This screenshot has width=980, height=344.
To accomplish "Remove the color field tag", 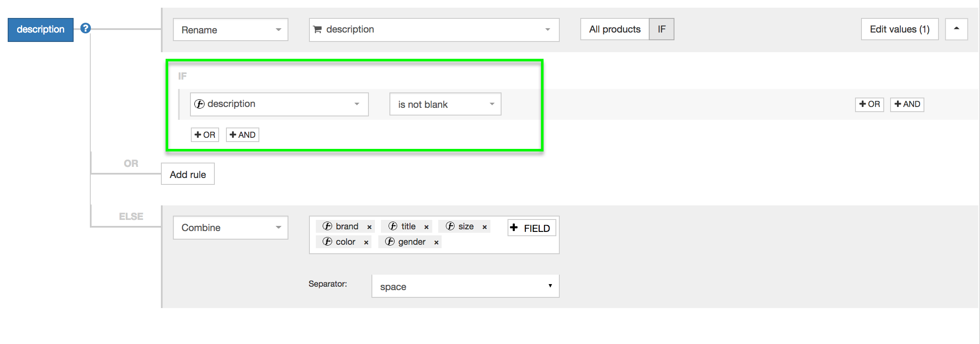I will click(366, 243).
